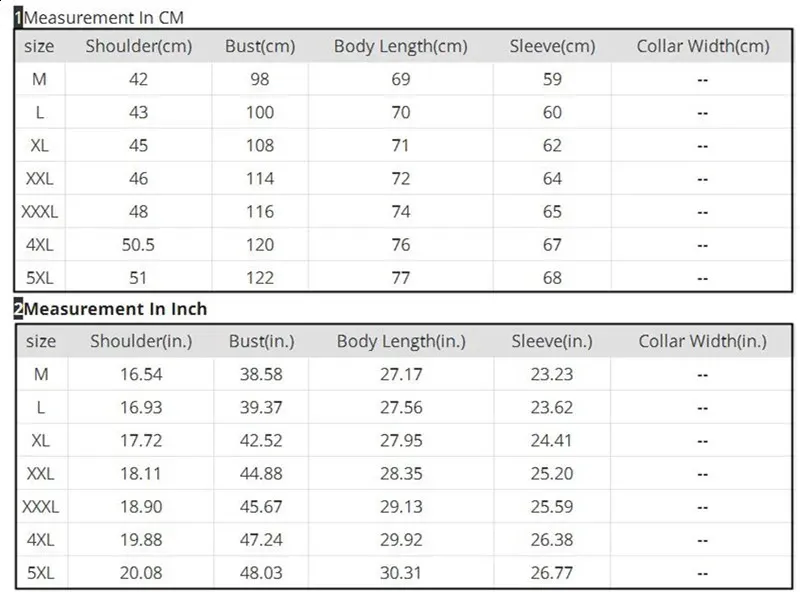Select the 50.5 shoulder value for 4XL
This screenshot has width=800, height=592.
click(x=139, y=245)
